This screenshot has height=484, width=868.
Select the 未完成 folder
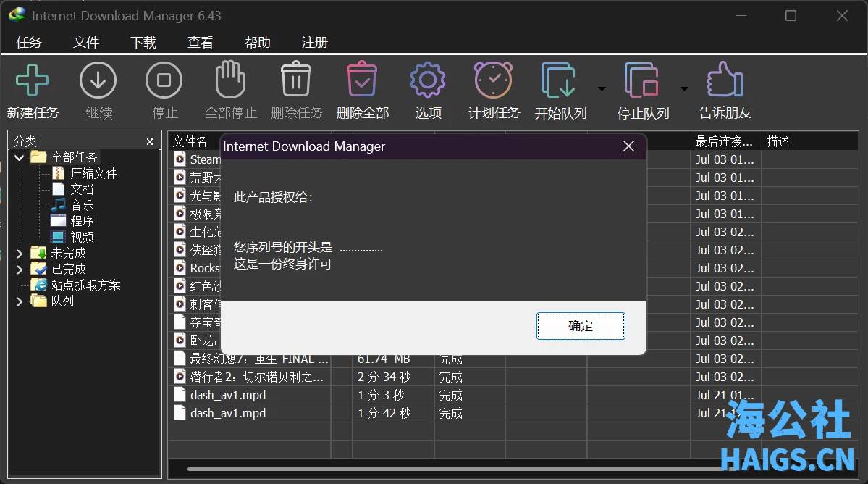[x=58, y=254]
